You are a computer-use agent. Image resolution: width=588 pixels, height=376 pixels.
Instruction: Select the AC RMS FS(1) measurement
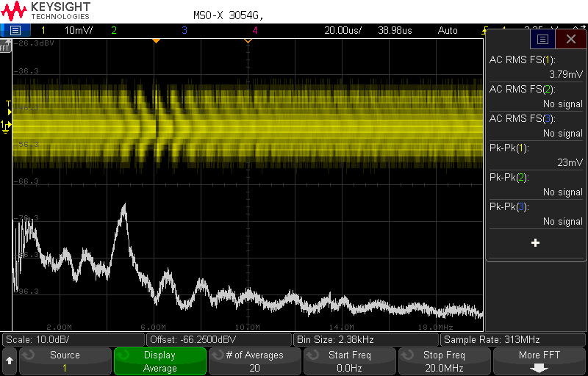point(536,67)
